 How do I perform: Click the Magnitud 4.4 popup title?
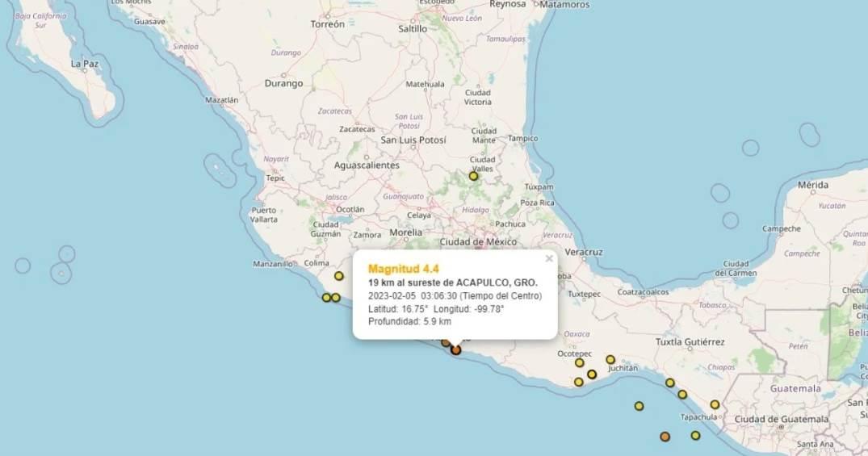click(x=403, y=269)
